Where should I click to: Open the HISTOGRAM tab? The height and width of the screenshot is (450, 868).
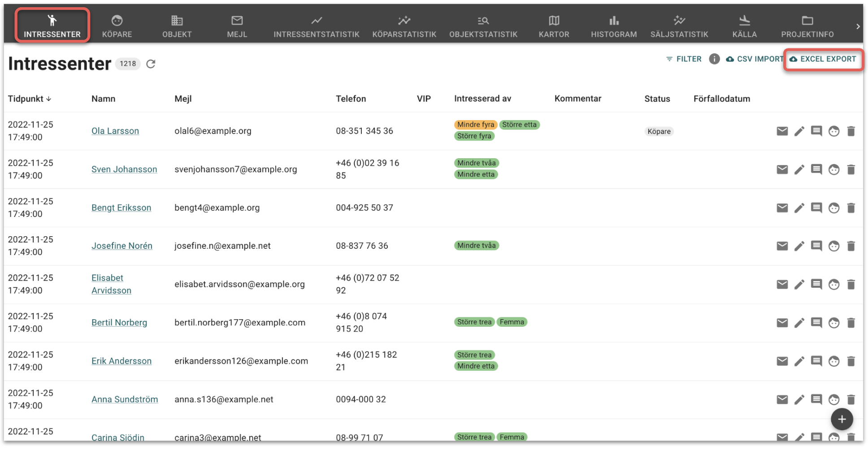click(x=613, y=26)
